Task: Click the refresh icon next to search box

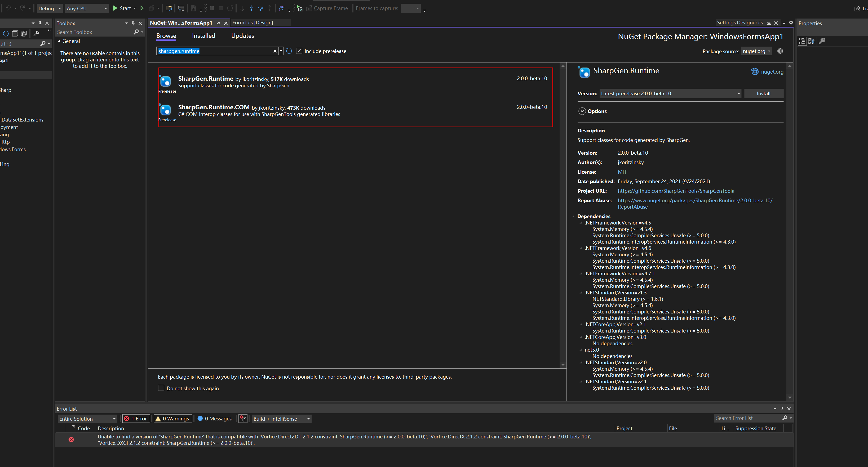Action: coord(289,51)
